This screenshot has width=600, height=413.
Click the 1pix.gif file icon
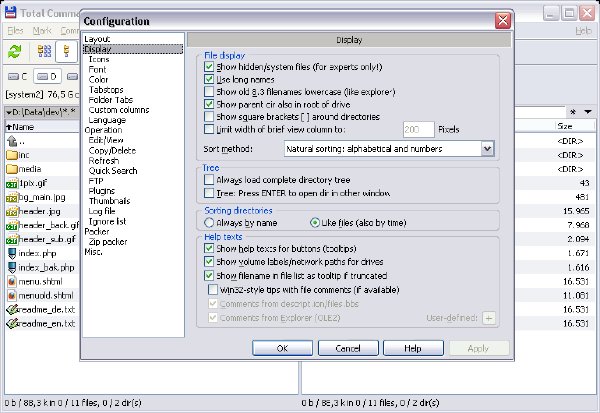[12, 183]
